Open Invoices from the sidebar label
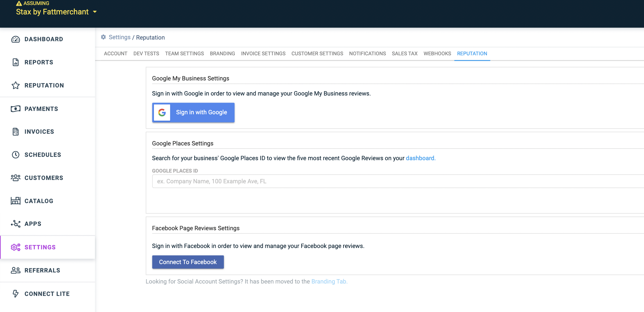Viewport: 644px width, 312px height. [x=39, y=132]
